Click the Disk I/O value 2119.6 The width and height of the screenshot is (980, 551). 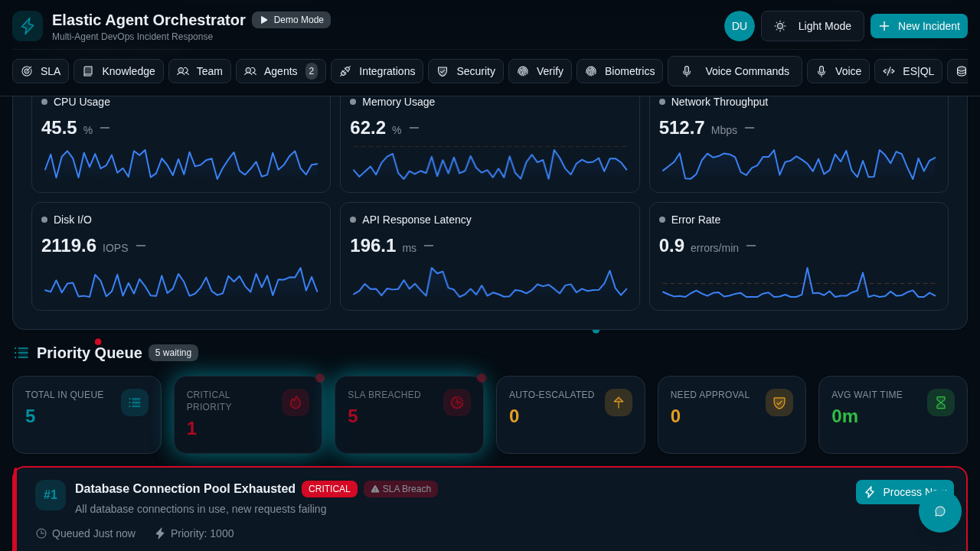pyautogui.click(x=69, y=246)
